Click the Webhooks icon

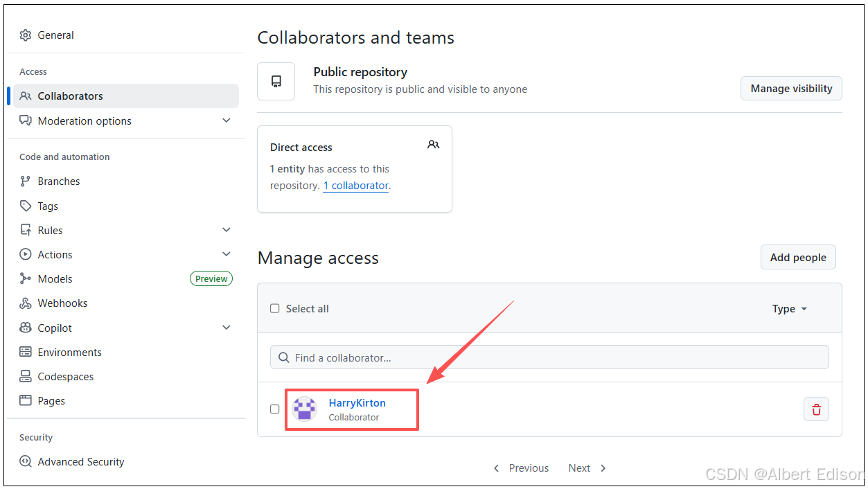pyautogui.click(x=26, y=303)
